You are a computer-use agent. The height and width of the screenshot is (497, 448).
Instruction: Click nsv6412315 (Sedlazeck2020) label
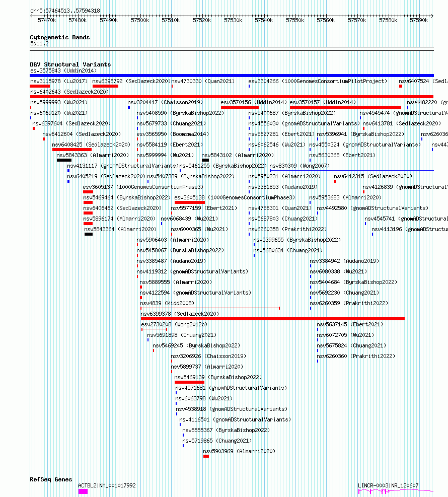pos(373,176)
